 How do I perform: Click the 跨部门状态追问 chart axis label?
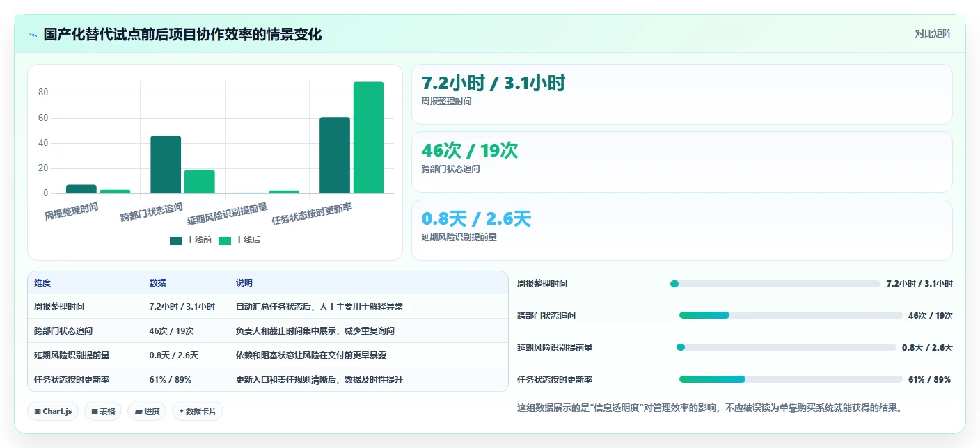[x=152, y=211]
